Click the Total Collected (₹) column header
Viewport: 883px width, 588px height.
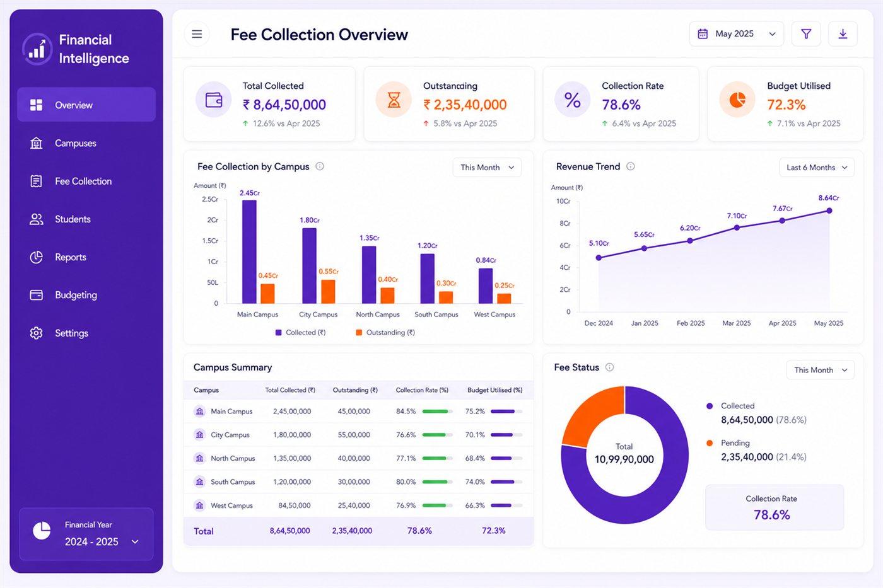coord(290,390)
